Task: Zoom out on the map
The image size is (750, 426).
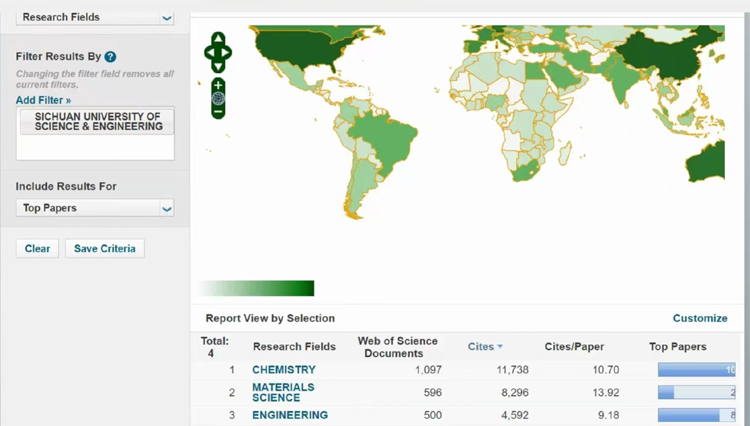Action: pos(218,112)
